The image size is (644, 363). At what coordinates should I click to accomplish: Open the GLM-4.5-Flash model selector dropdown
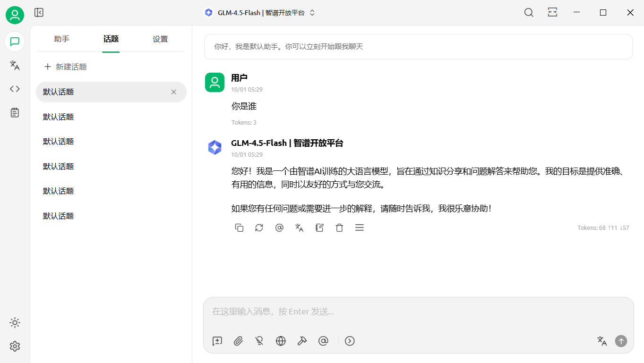(260, 13)
